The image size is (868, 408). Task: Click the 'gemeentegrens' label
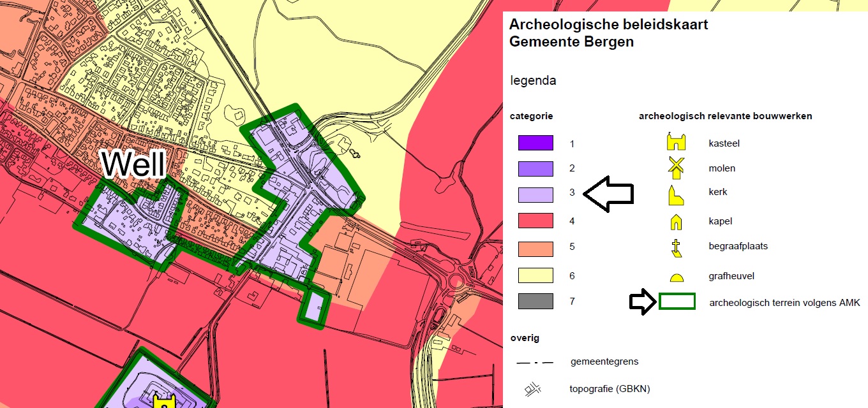(604, 361)
